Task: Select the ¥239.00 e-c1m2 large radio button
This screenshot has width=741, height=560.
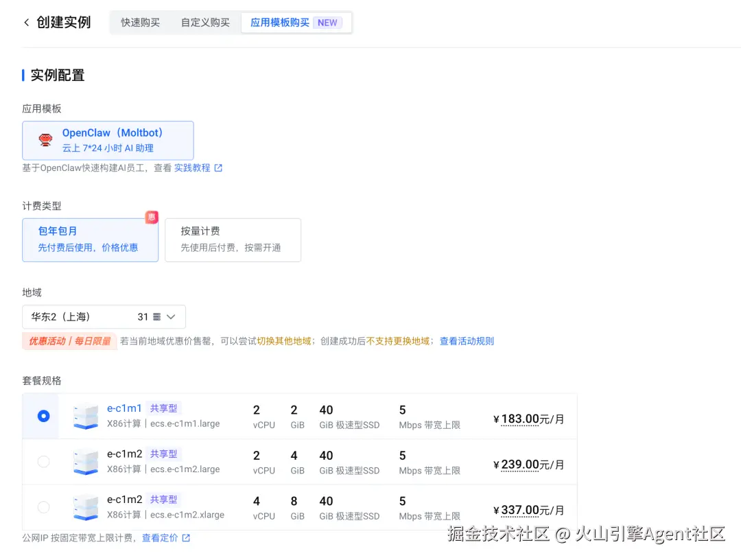Action: click(43, 461)
